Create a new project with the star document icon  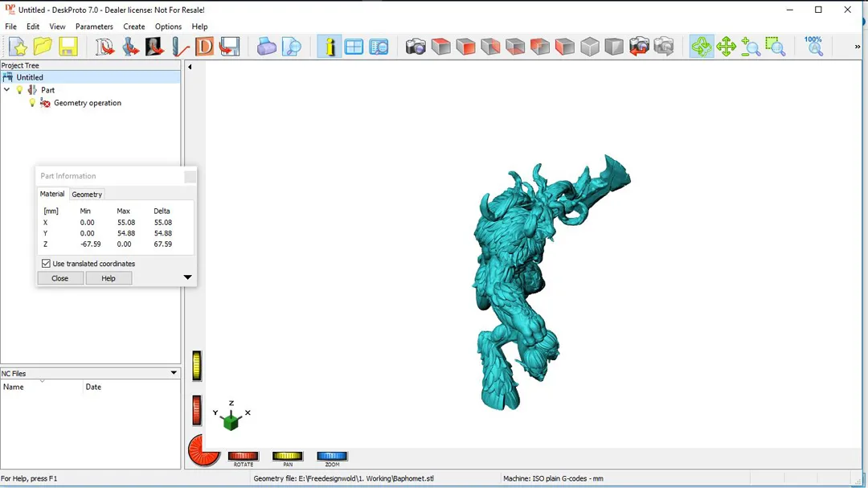(x=18, y=47)
